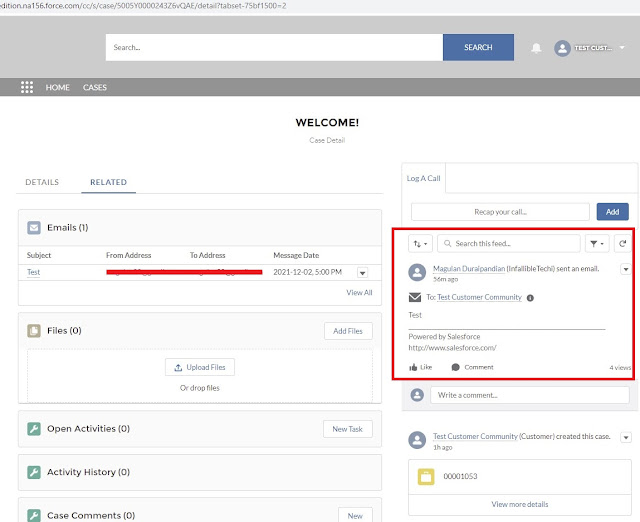640x522 pixels.
Task: Click the Upload Files button
Action: click(x=200, y=367)
